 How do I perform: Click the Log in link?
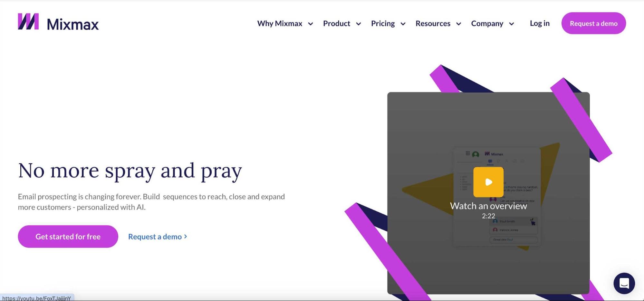click(540, 23)
